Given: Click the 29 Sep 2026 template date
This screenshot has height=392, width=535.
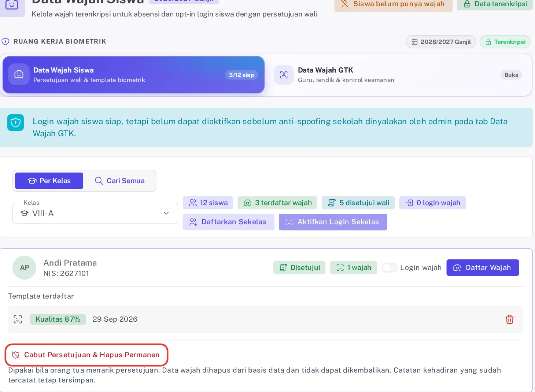Looking at the screenshot, I should [115, 319].
